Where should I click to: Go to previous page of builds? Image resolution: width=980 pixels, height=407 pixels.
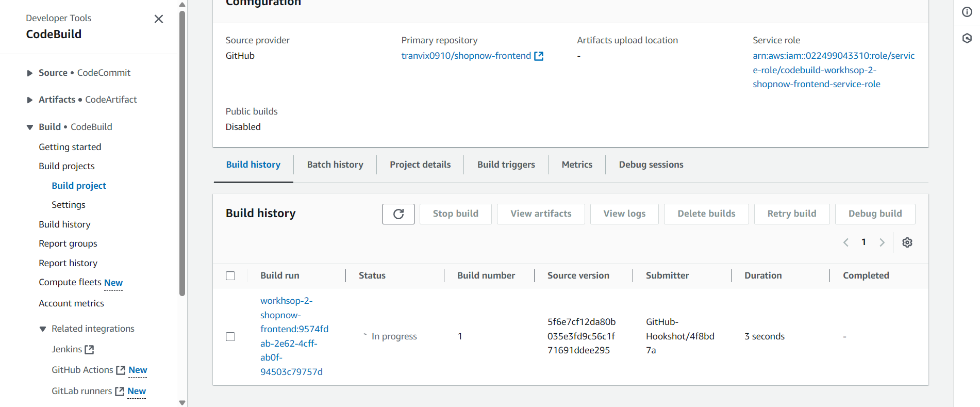[x=846, y=242]
